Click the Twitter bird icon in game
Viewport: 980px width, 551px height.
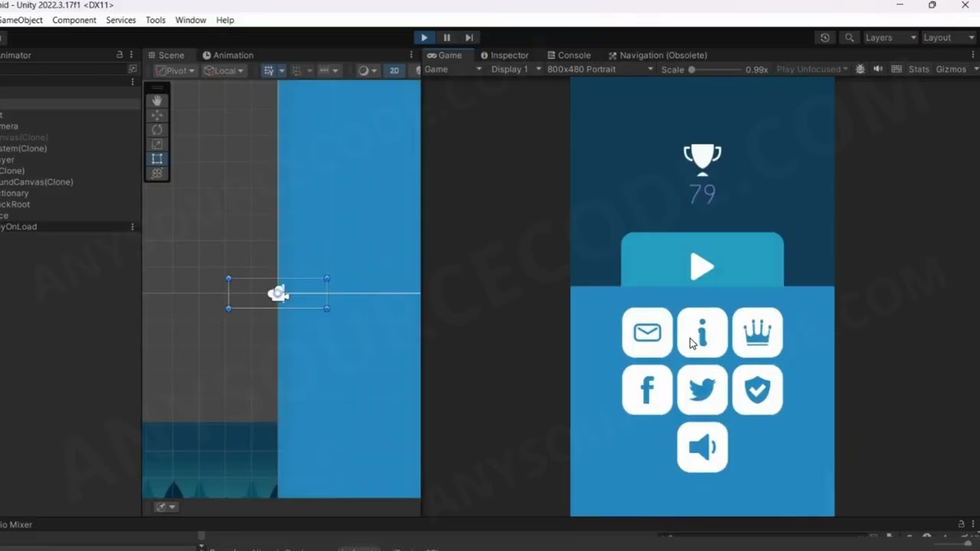tap(702, 390)
